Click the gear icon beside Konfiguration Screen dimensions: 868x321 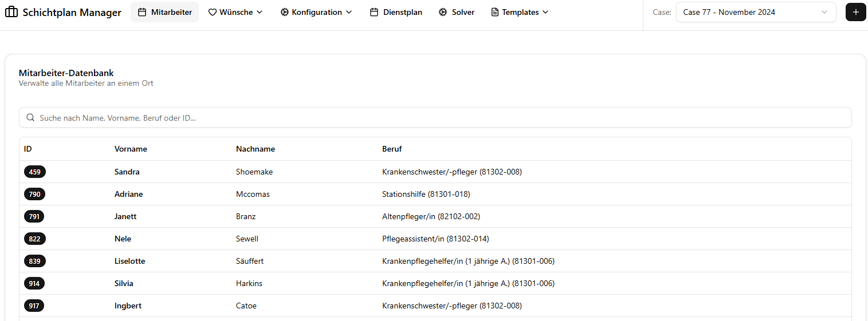point(284,12)
